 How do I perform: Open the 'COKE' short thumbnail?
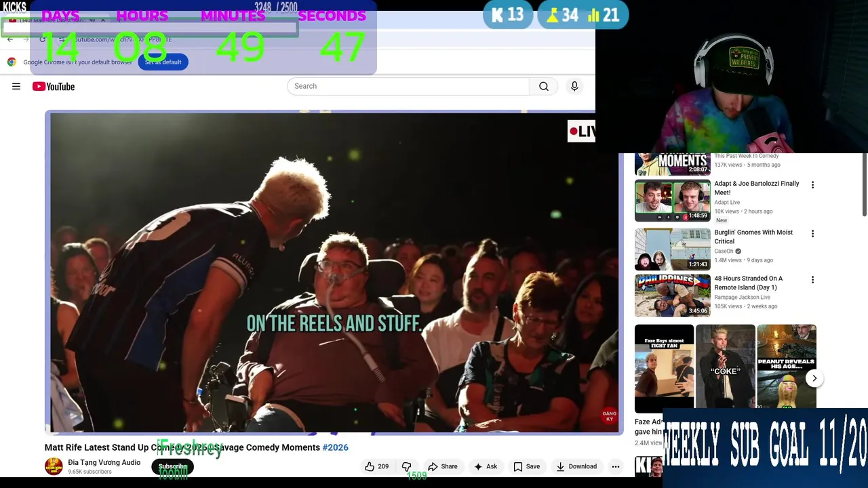[725, 367]
